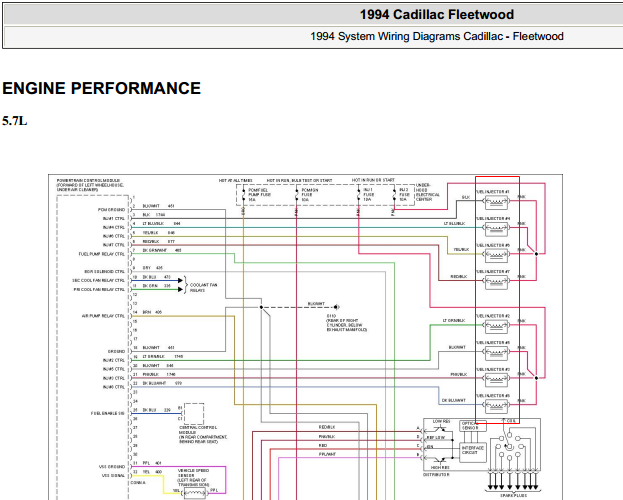This screenshot has width=623, height=500.
Task: Click the PCM IGN fuse symbol
Action: pos(296,195)
